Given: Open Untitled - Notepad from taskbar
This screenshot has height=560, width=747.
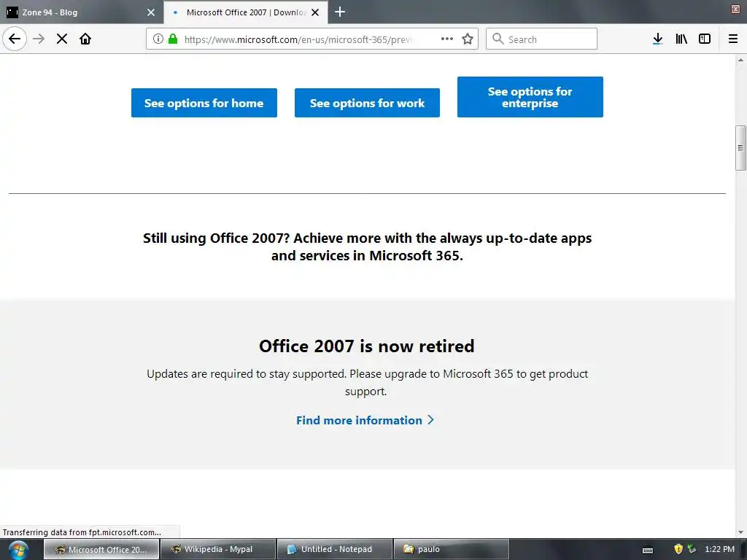Looking at the screenshot, I should [x=335, y=550].
